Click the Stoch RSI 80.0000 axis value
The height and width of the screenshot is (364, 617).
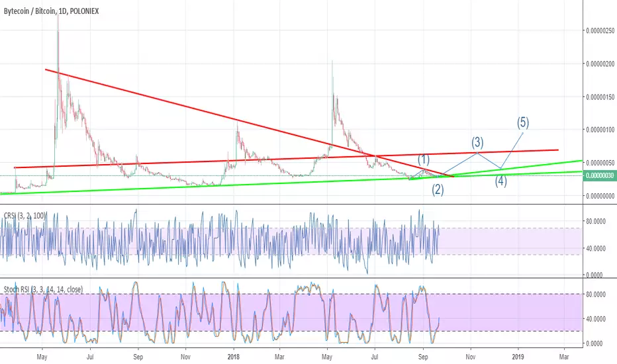coord(596,295)
